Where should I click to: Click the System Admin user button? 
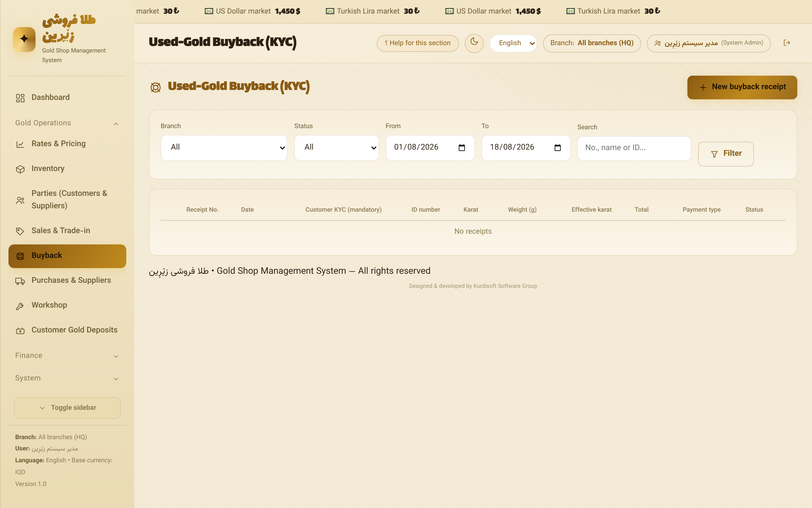click(708, 43)
